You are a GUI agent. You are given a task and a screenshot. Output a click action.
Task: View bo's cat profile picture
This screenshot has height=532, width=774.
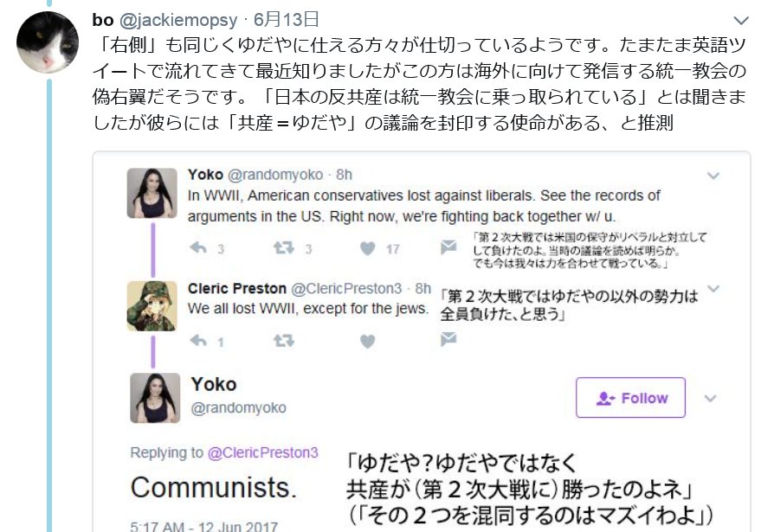point(48,42)
